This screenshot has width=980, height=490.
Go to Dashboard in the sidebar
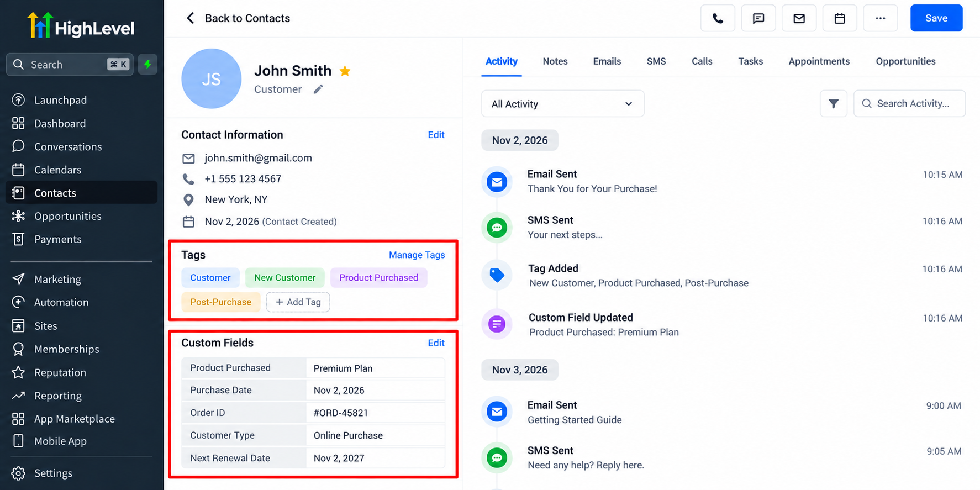click(x=60, y=123)
